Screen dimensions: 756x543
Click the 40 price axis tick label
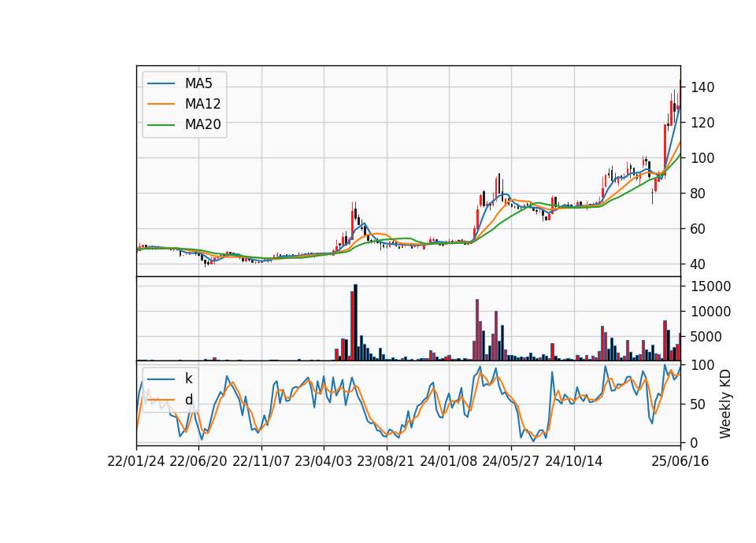(x=699, y=264)
